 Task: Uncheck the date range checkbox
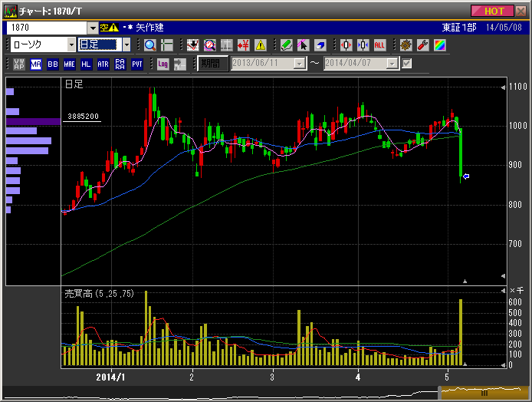click(x=407, y=64)
